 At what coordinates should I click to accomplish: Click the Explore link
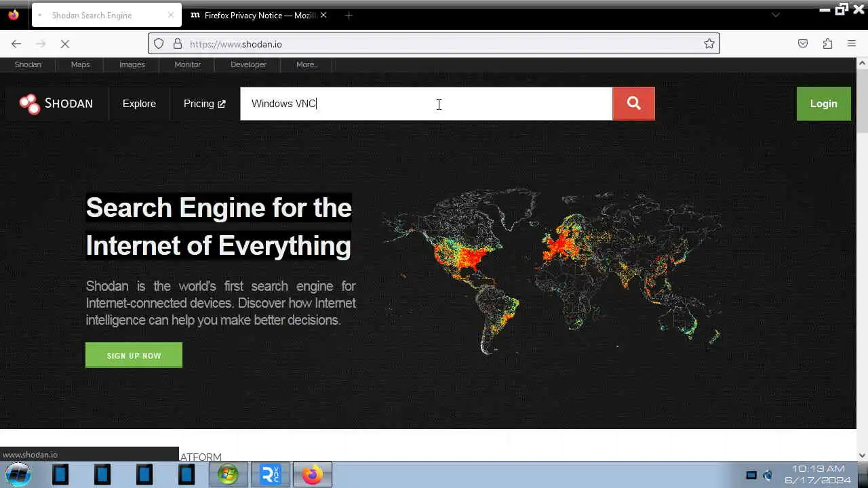click(x=139, y=104)
